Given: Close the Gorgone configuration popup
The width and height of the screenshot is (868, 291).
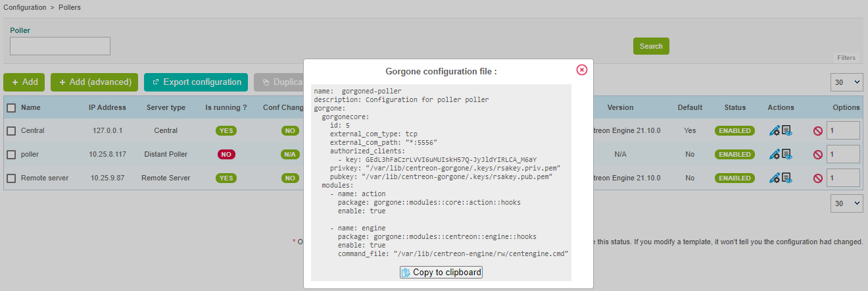Looking at the screenshot, I should [581, 70].
